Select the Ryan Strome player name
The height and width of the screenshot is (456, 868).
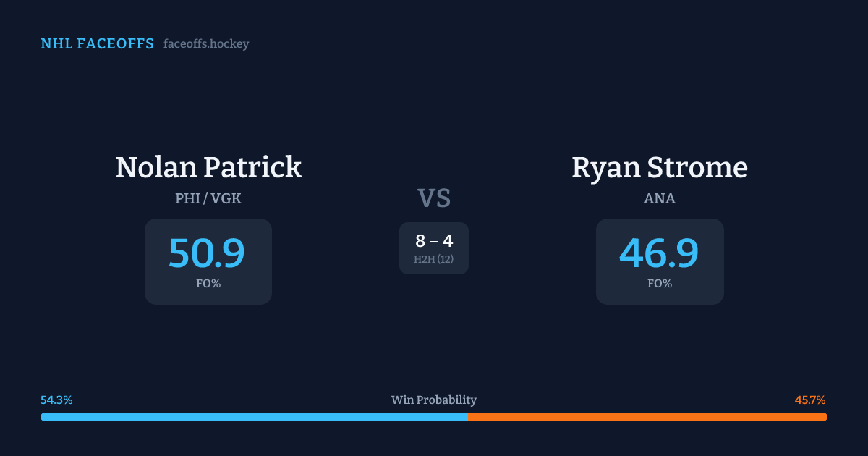point(660,167)
